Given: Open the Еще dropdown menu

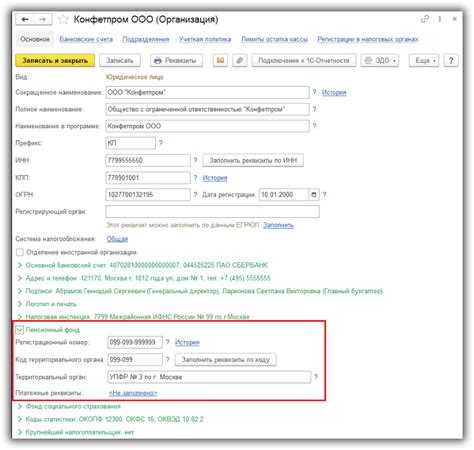Looking at the screenshot, I should point(424,61).
